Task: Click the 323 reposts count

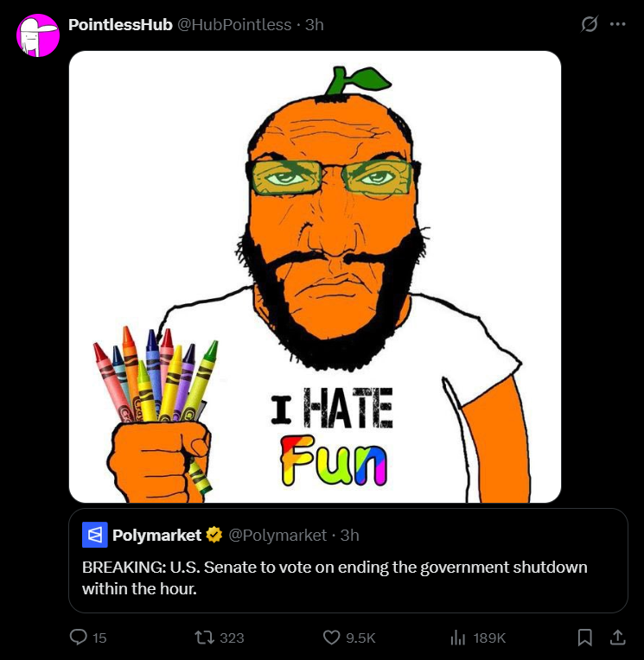Action: click(x=232, y=638)
